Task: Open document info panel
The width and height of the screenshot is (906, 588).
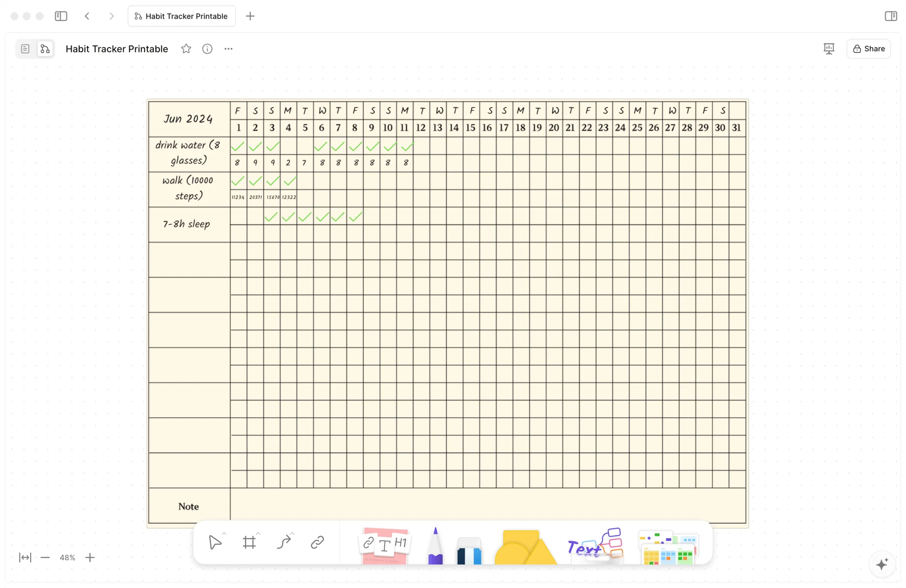Action: coord(207,49)
